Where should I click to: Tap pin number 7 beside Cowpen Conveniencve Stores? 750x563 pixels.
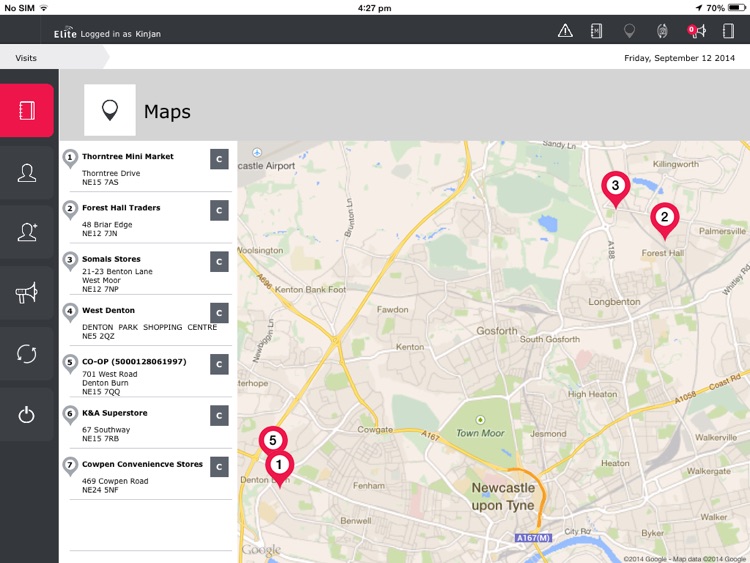70,466
